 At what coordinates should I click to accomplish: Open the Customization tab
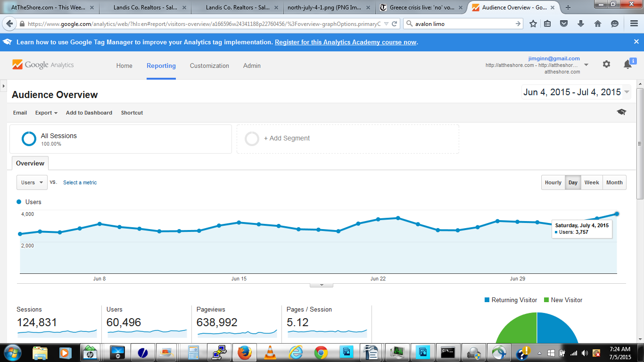point(209,66)
